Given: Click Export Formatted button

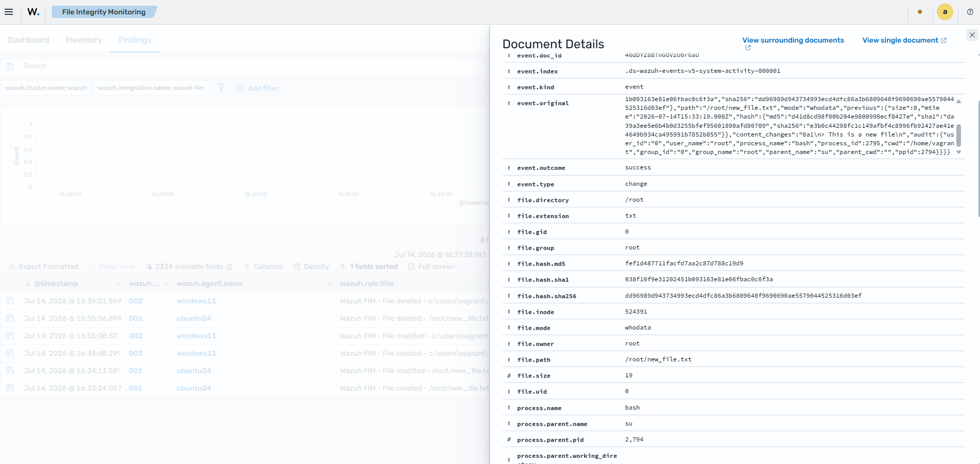Looking at the screenshot, I should (44, 267).
